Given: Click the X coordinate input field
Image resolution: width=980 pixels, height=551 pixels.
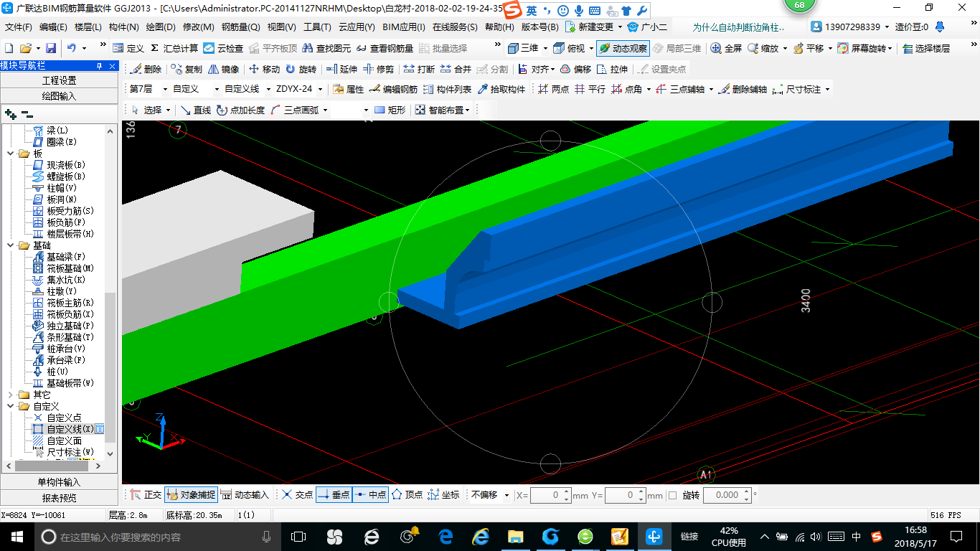Looking at the screenshot, I should point(550,495).
